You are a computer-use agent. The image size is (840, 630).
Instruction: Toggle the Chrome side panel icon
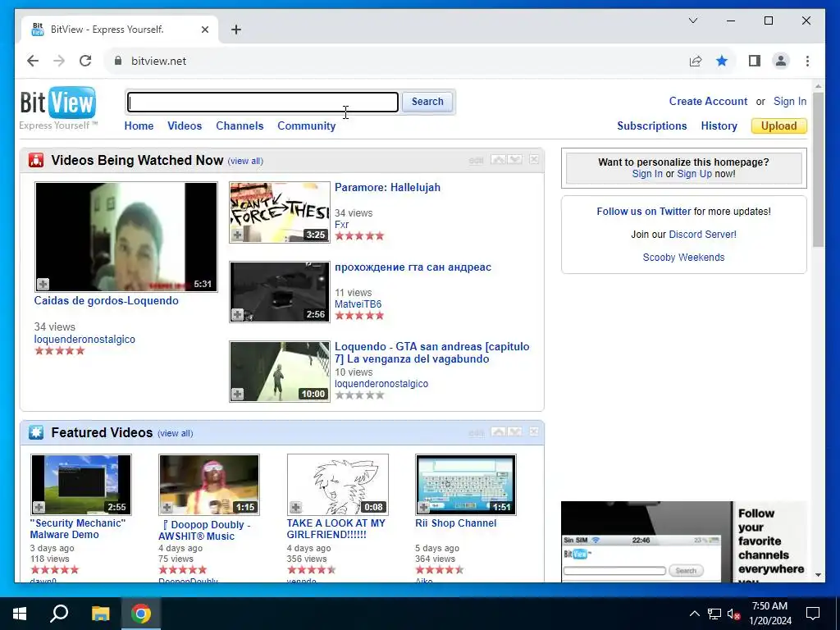tap(755, 61)
